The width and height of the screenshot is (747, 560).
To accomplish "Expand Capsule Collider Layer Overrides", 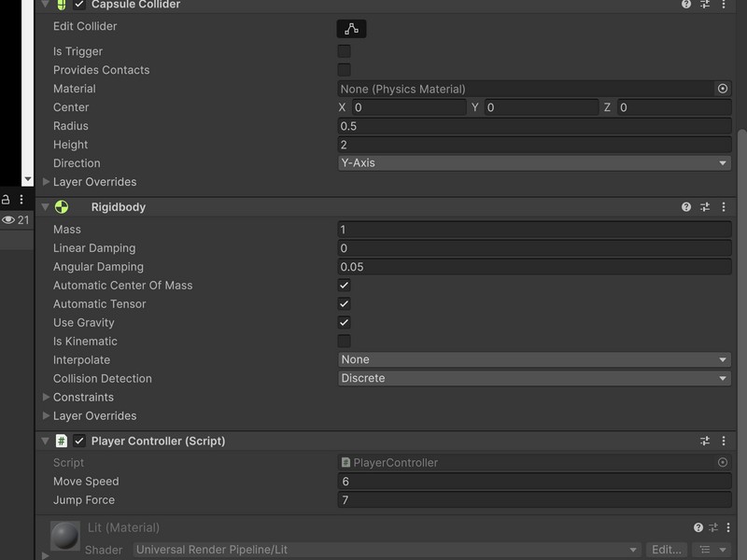I will [46, 181].
